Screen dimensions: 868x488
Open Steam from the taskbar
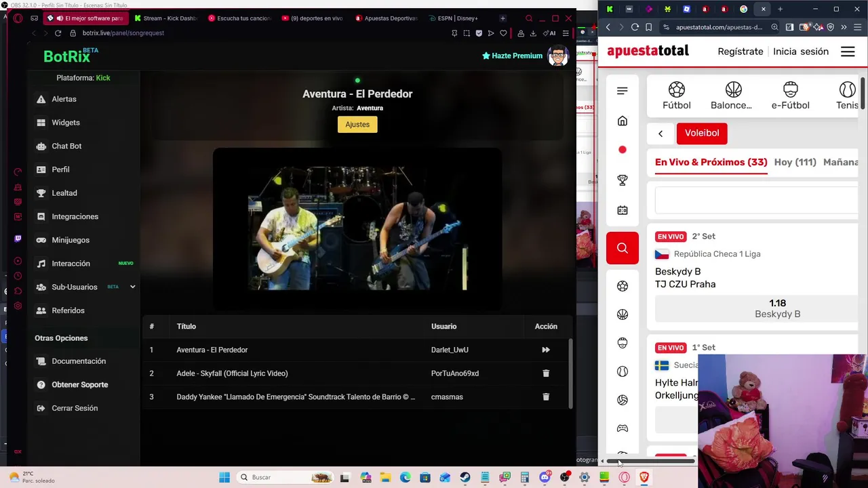[x=465, y=477]
